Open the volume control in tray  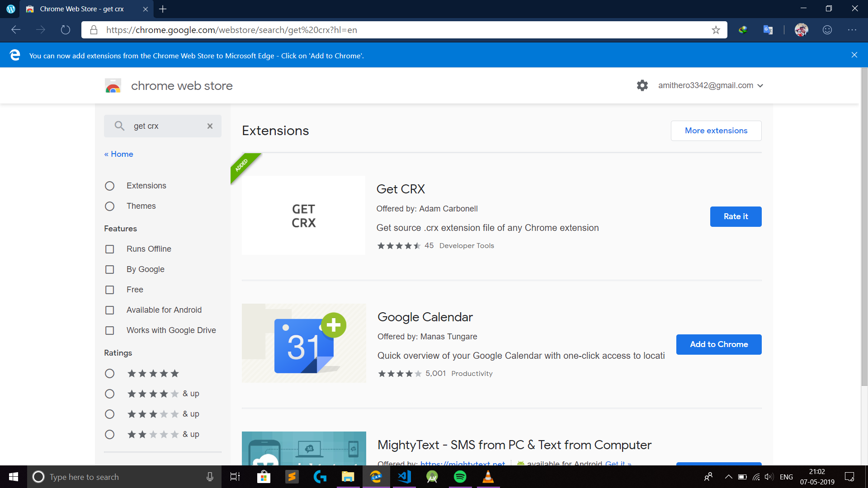(769, 477)
